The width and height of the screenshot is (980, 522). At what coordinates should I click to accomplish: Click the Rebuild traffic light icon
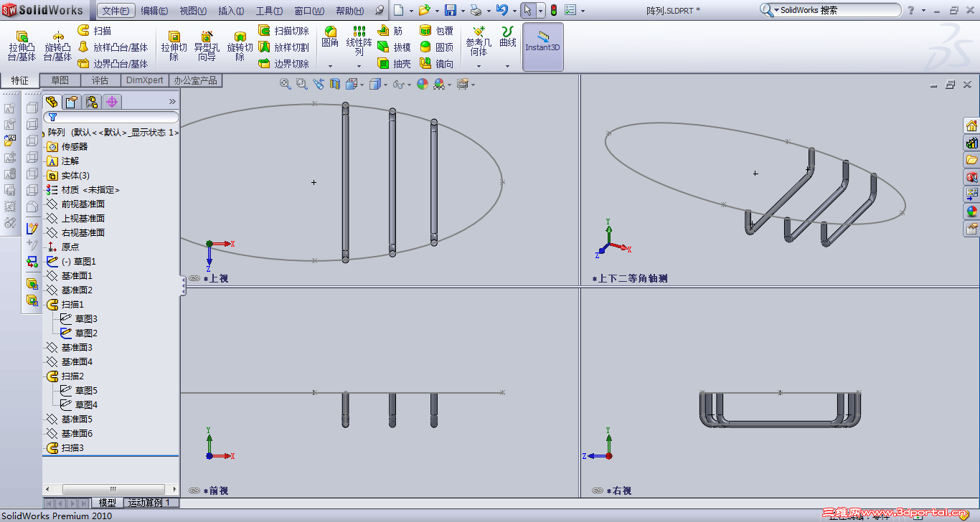click(x=554, y=10)
